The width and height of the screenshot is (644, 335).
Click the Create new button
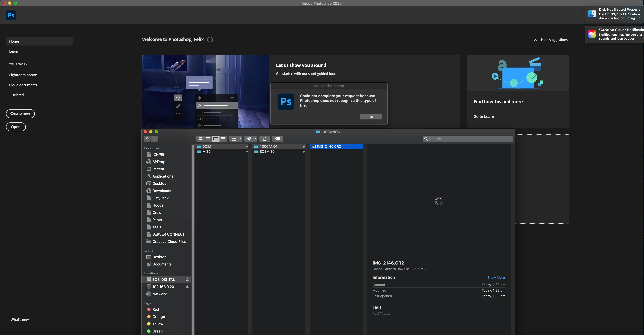[x=20, y=114]
